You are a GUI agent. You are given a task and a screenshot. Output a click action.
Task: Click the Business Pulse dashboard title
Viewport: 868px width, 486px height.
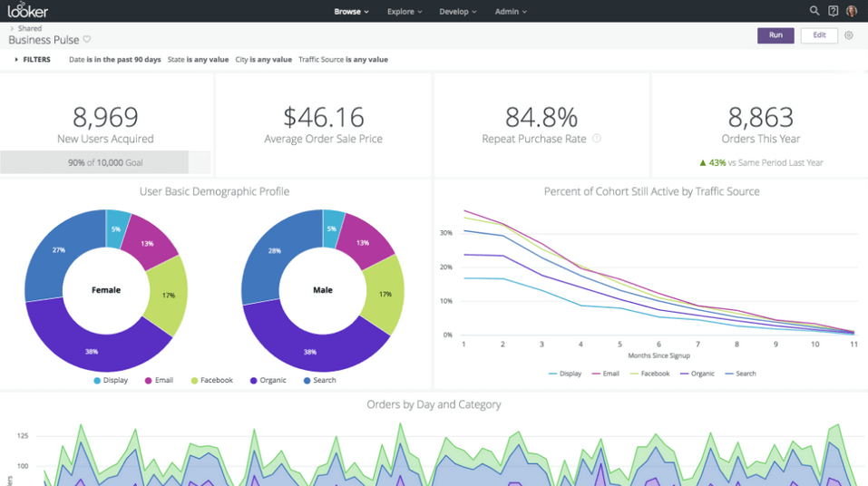[x=44, y=40]
